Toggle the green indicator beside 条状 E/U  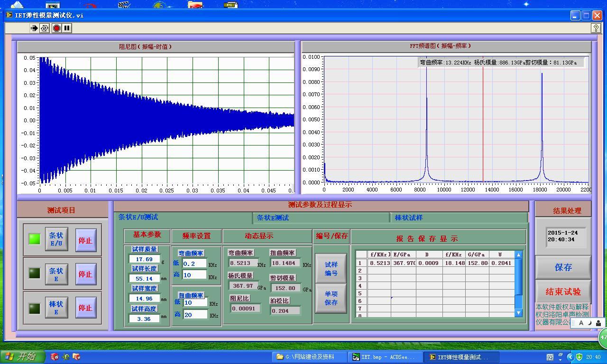tap(35, 239)
